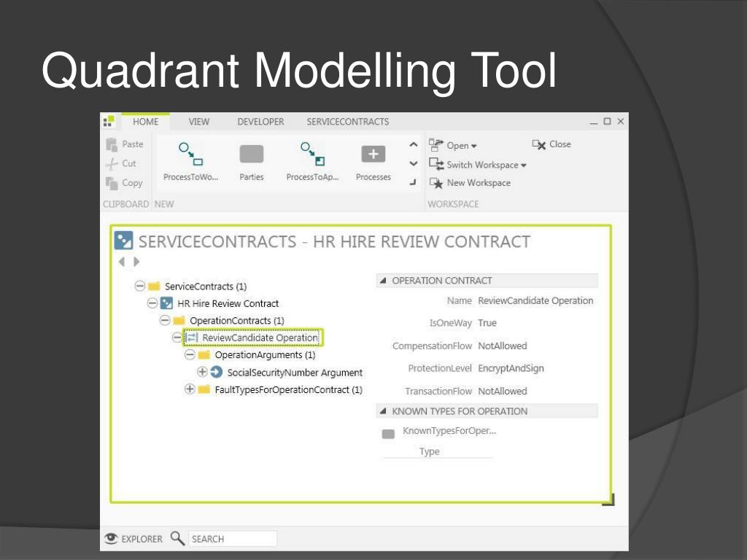Screen dimensions: 747x560
Task: Create a new ProcessToAp... item
Action: [312, 162]
